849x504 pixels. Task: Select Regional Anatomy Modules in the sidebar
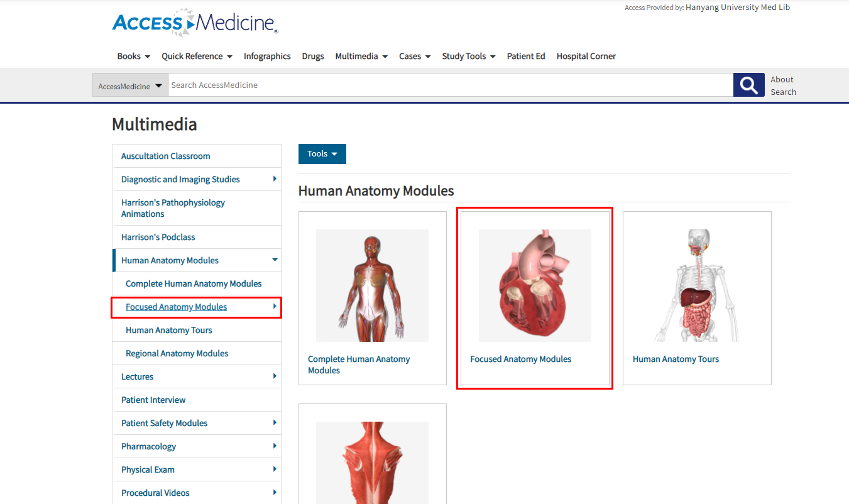pos(177,353)
